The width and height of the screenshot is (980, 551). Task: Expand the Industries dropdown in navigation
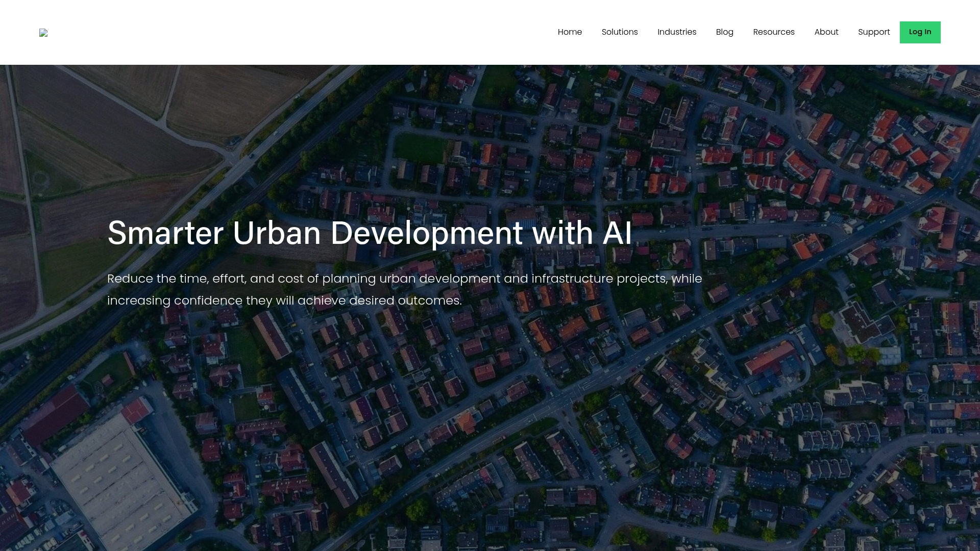point(677,32)
